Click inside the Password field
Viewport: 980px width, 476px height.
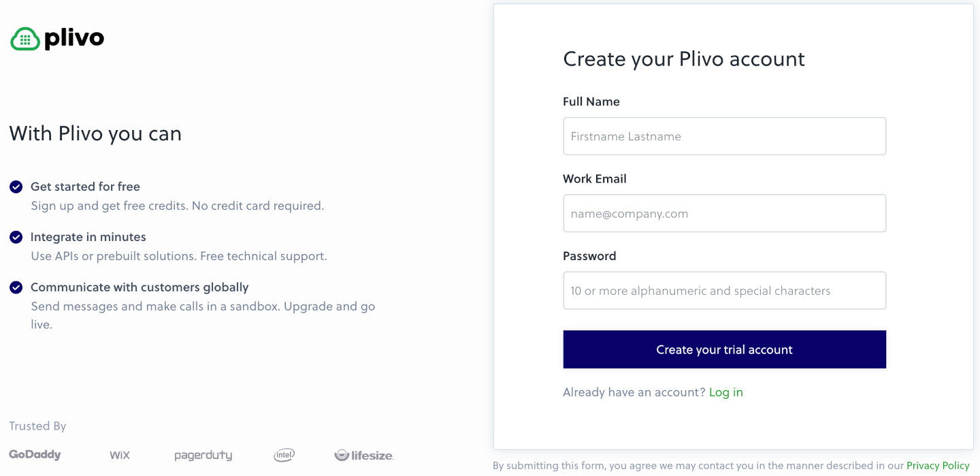click(724, 290)
